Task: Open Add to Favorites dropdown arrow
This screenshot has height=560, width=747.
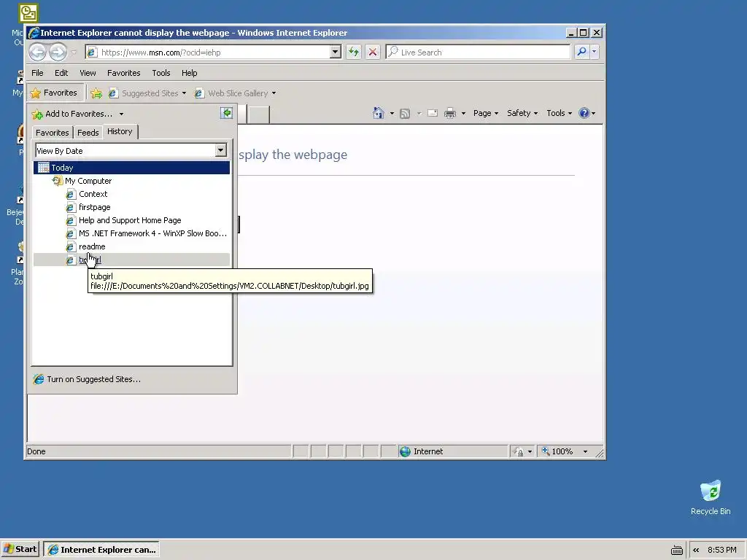Action: pos(122,114)
